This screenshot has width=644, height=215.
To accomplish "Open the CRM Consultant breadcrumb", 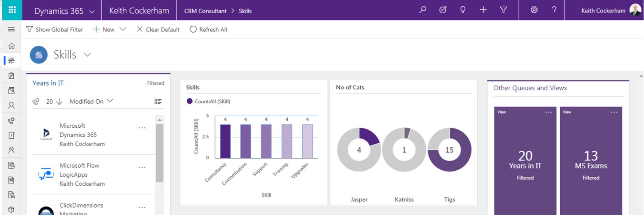I will (205, 11).
